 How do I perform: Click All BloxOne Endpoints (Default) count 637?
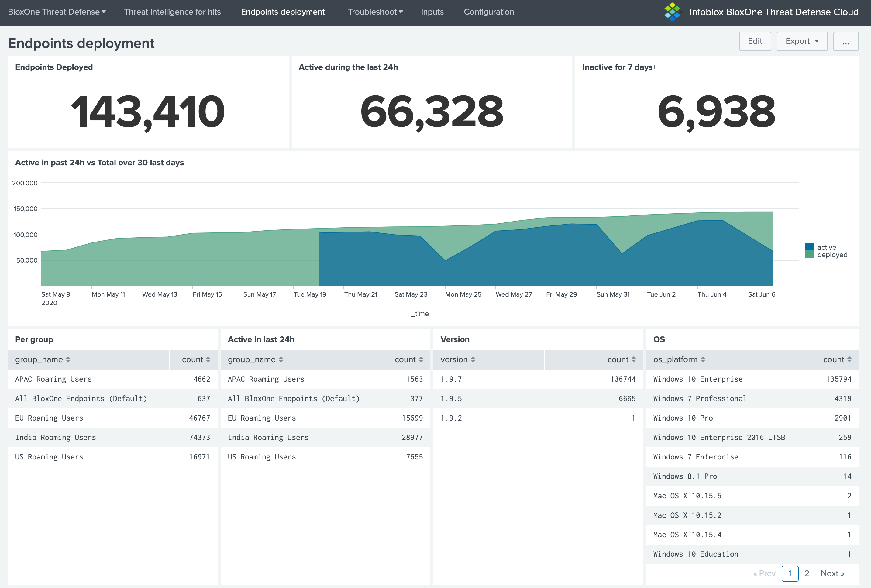coord(204,398)
